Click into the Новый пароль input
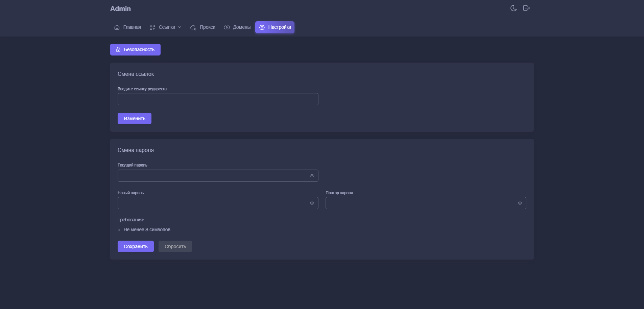This screenshot has width=644, height=309. pos(218,203)
